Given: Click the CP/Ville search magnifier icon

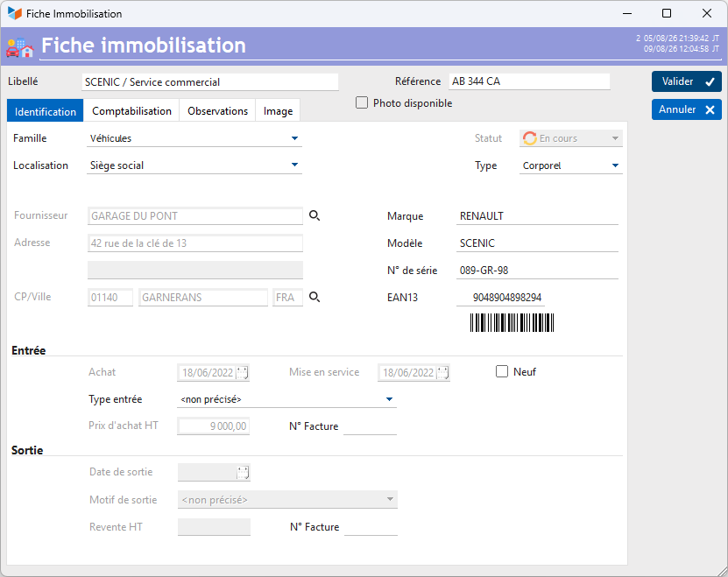Looking at the screenshot, I should coord(315,297).
